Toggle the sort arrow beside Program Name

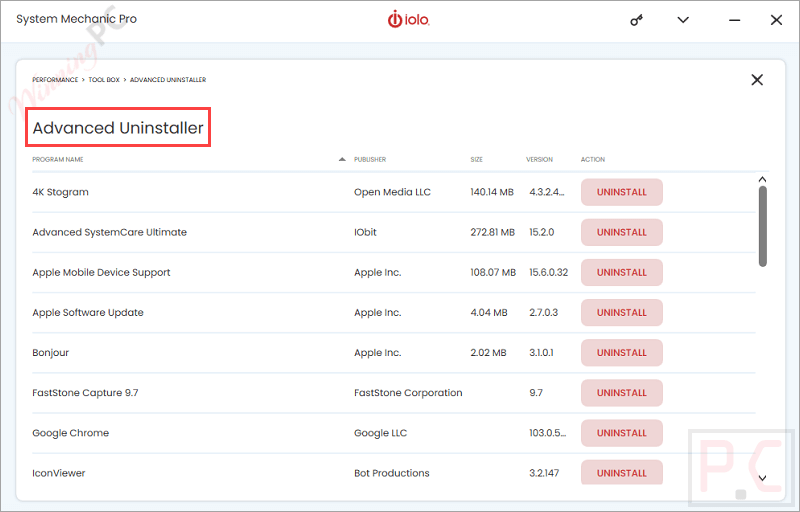pos(342,159)
